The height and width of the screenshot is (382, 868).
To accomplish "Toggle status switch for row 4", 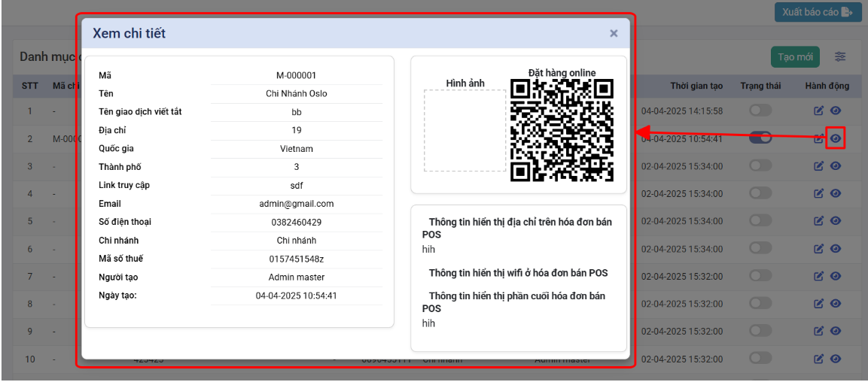I will [x=760, y=193].
